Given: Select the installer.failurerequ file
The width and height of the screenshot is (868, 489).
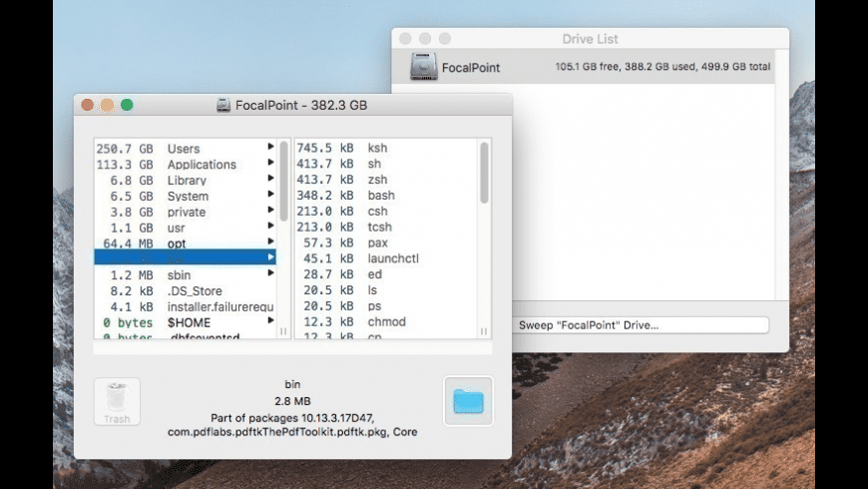Looking at the screenshot, I should [185, 306].
